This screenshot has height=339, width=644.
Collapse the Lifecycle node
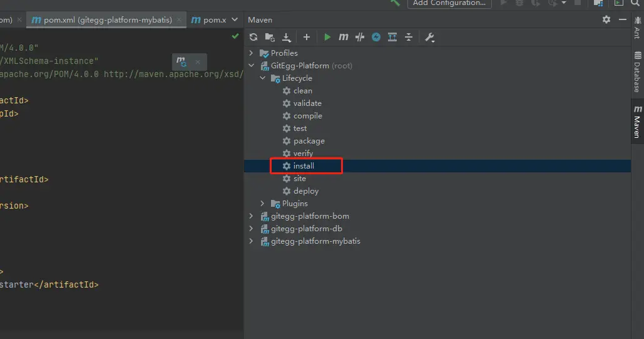point(262,78)
